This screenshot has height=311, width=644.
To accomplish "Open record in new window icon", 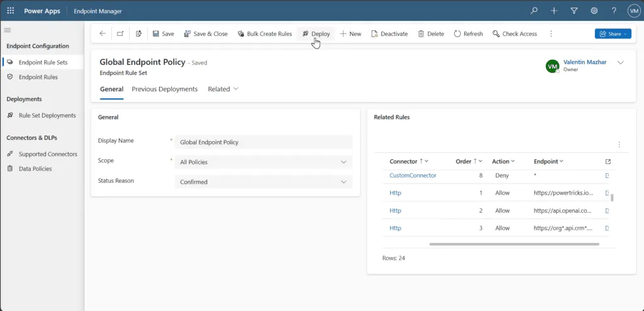I will coord(120,34).
